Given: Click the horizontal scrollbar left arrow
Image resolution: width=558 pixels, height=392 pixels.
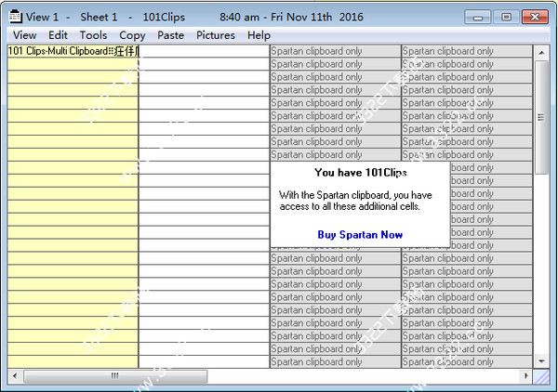Looking at the screenshot, I should click(x=15, y=375).
